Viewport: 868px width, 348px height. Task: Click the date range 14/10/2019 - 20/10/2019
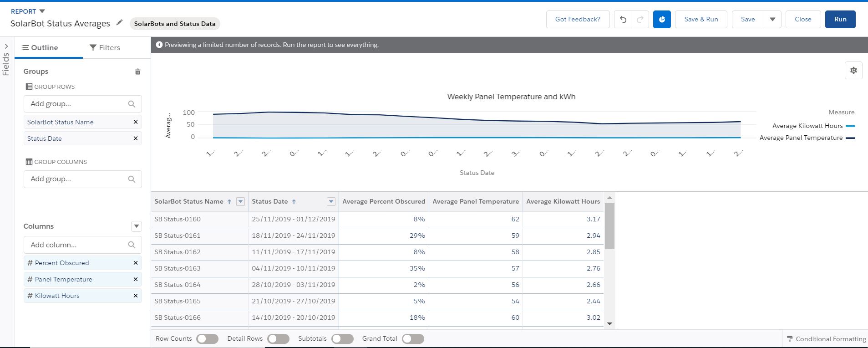pyautogui.click(x=294, y=317)
